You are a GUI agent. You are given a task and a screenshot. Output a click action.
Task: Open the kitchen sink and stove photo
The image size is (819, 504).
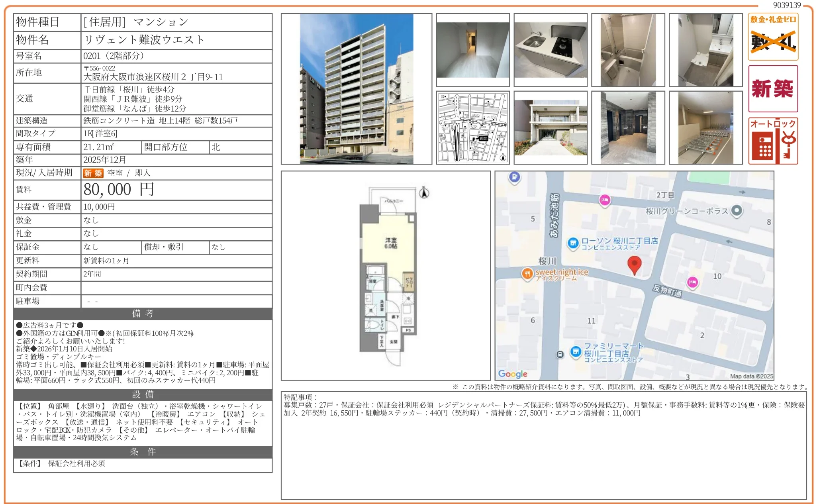(x=550, y=50)
